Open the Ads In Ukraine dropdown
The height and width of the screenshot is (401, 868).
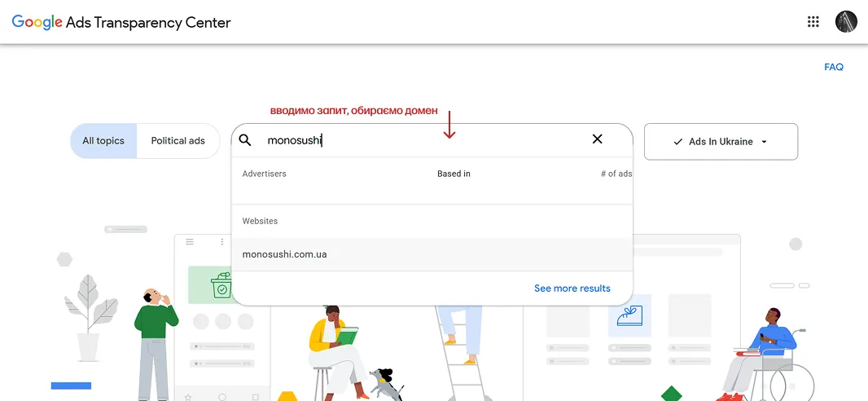[x=721, y=142]
